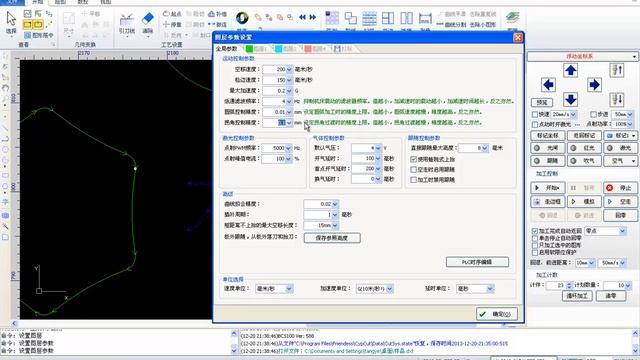Image resolution: width=640 pixels, height=360 pixels.
Task: Click the round black-and-green sort icon
Action: click(242, 18)
